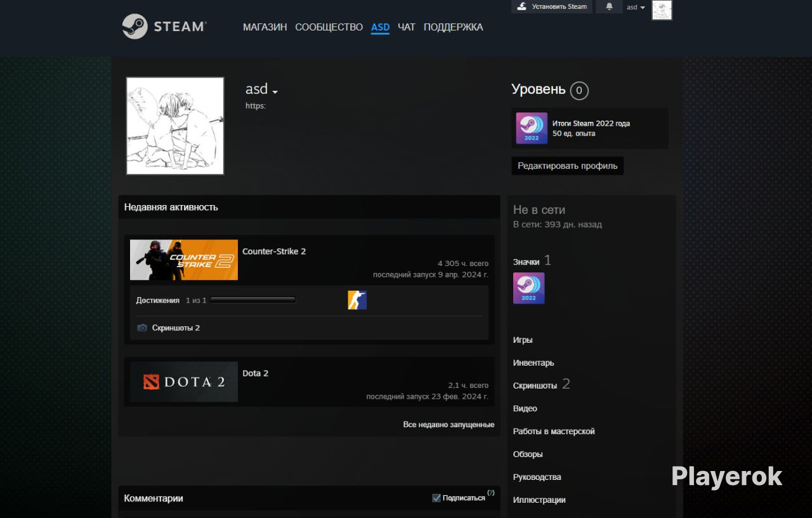
Task: Open the ASD profile menu
Action: click(380, 27)
